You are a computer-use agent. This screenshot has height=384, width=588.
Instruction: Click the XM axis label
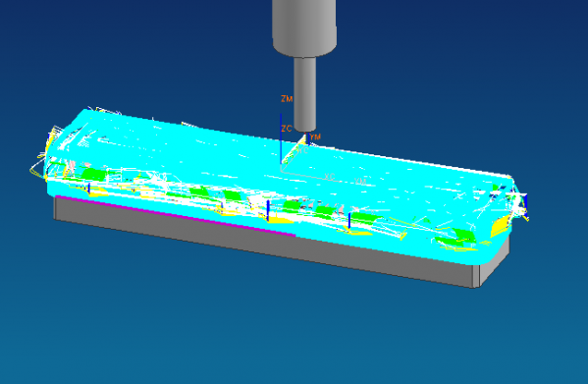coord(360,182)
